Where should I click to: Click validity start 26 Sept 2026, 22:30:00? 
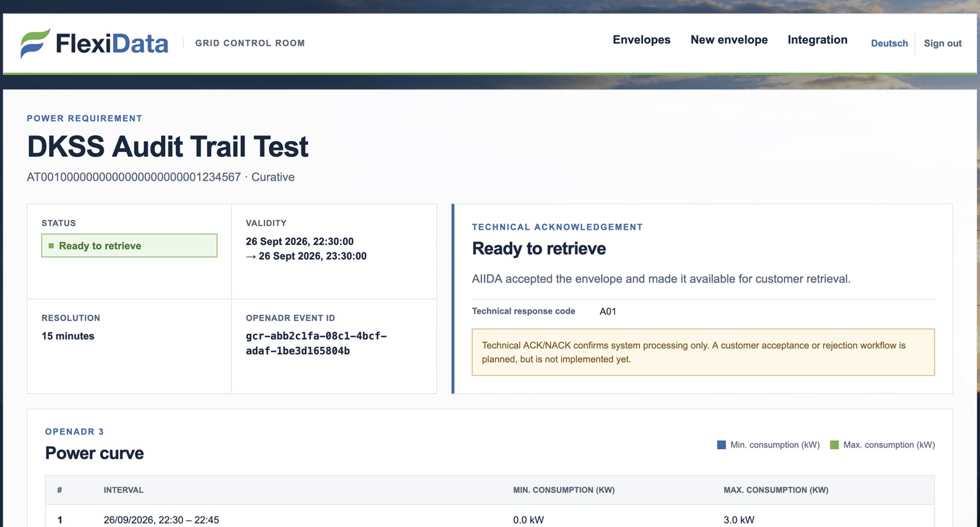[300, 241]
